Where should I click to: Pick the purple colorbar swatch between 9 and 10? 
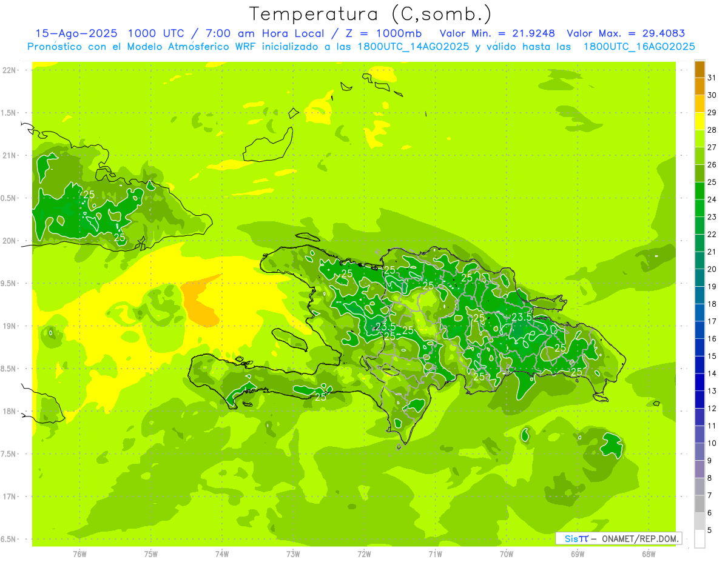pyautogui.click(x=699, y=452)
